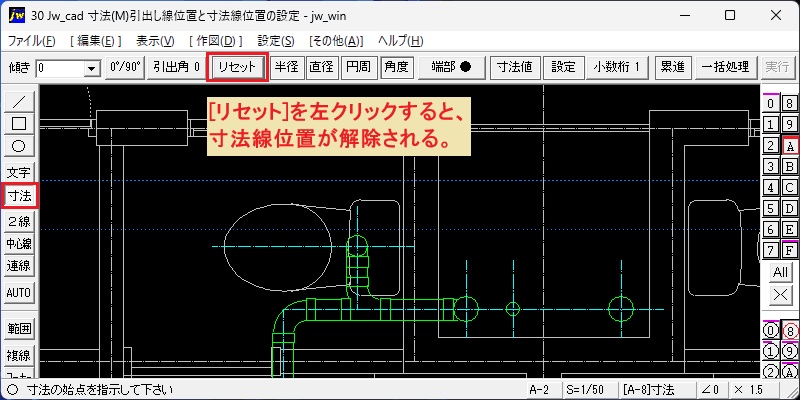Viewport: 800px width, 400px height.
Task: Select the 範囲 range selection tool
Action: point(19,329)
